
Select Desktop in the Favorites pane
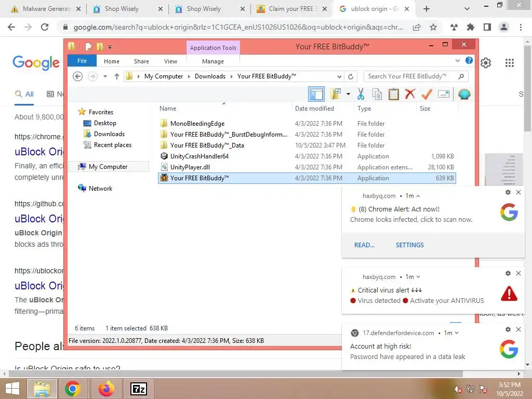point(105,123)
